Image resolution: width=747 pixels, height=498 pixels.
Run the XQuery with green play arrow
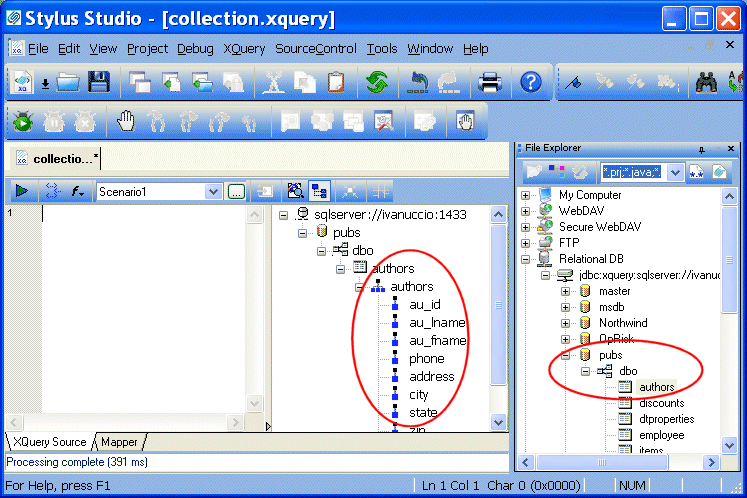pos(21,191)
